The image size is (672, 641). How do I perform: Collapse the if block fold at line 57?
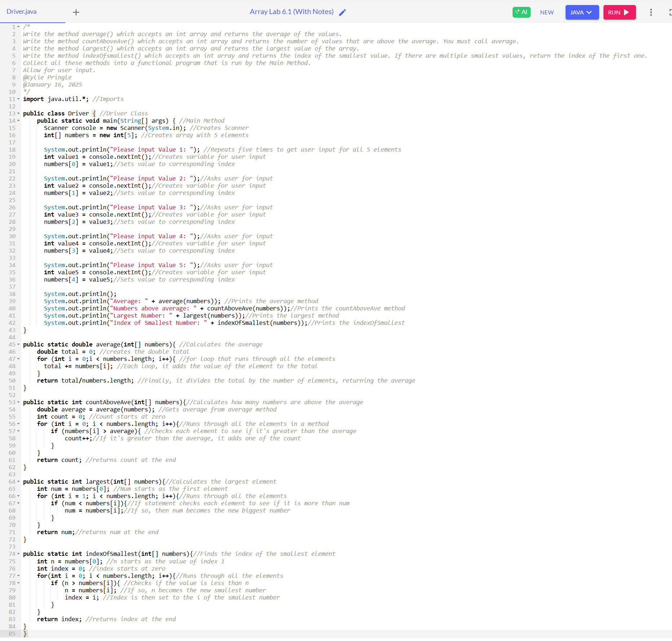click(x=18, y=431)
